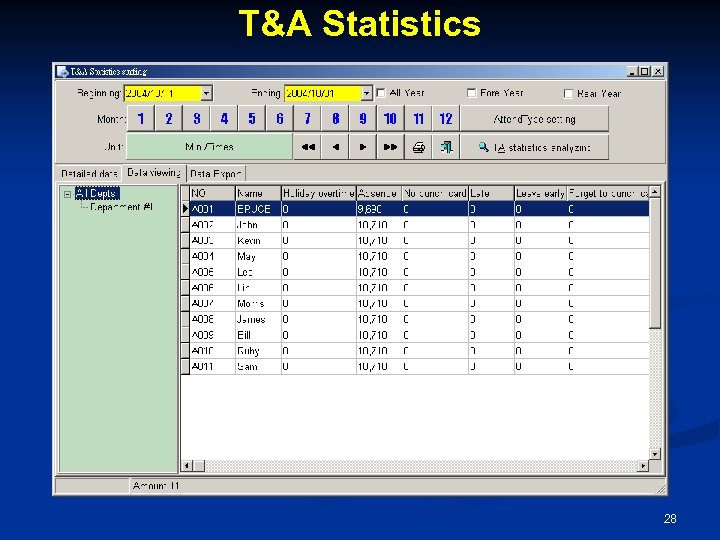
Task: Switch to the Data viewing tab
Action: coord(154,173)
